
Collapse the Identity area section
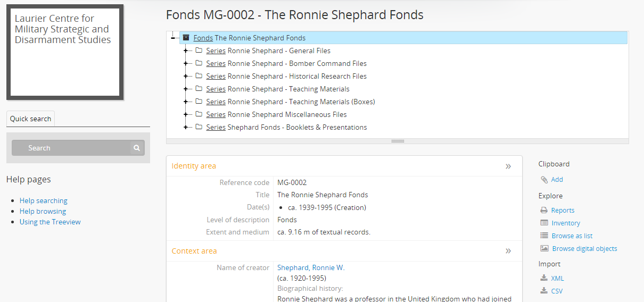[x=508, y=166]
